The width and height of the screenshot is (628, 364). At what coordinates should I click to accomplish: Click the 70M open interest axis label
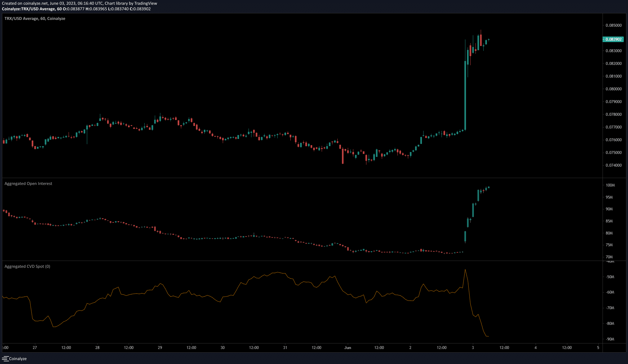[x=609, y=257]
